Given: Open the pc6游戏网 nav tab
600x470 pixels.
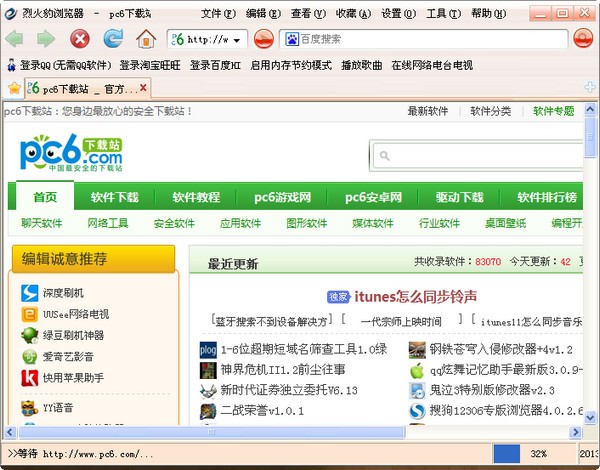Looking at the screenshot, I should coord(282,197).
